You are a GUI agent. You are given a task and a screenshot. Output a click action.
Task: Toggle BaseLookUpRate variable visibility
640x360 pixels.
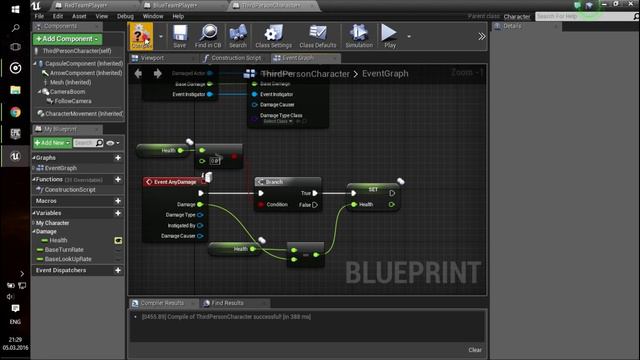[118, 259]
